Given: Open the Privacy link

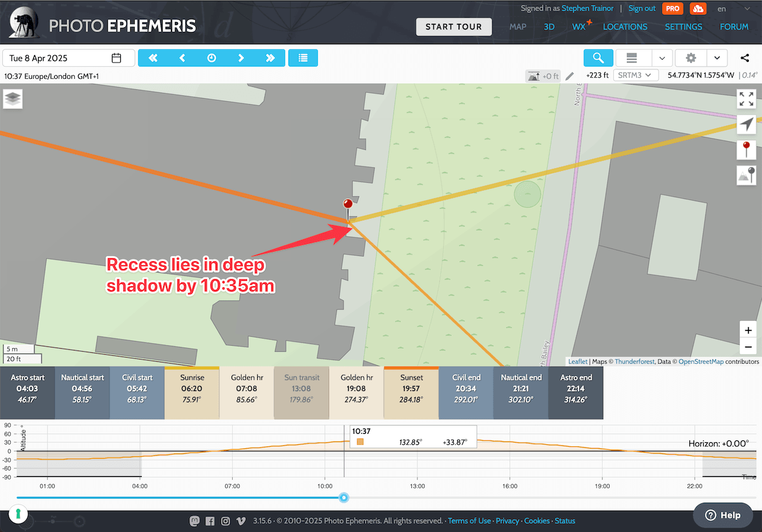Looking at the screenshot, I should tap(507, 521).
